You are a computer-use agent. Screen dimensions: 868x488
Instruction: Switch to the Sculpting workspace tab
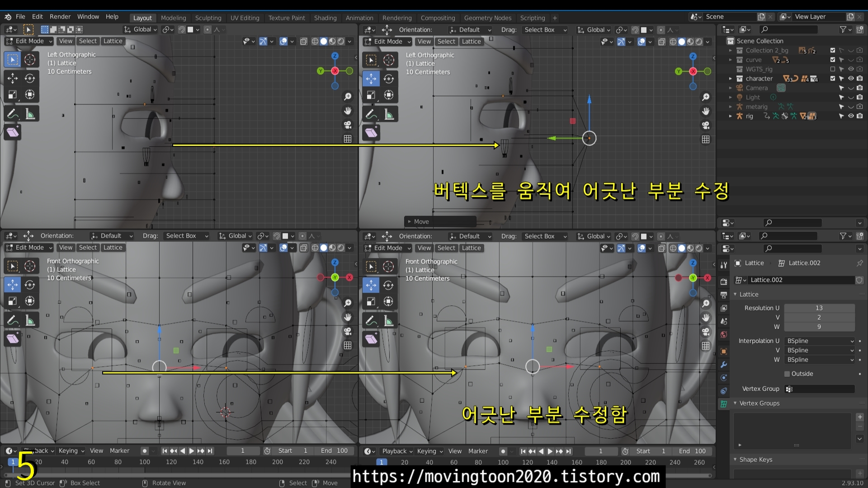[208, 18]
